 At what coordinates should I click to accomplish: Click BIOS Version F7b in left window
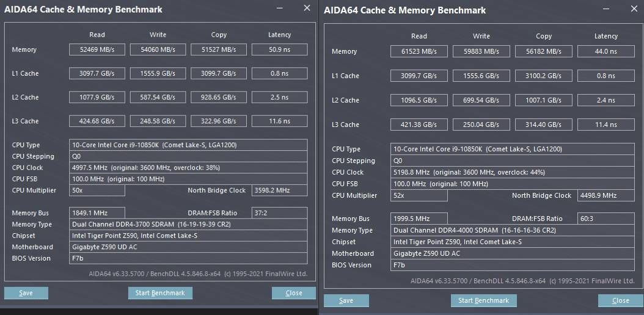coord(188,258)
